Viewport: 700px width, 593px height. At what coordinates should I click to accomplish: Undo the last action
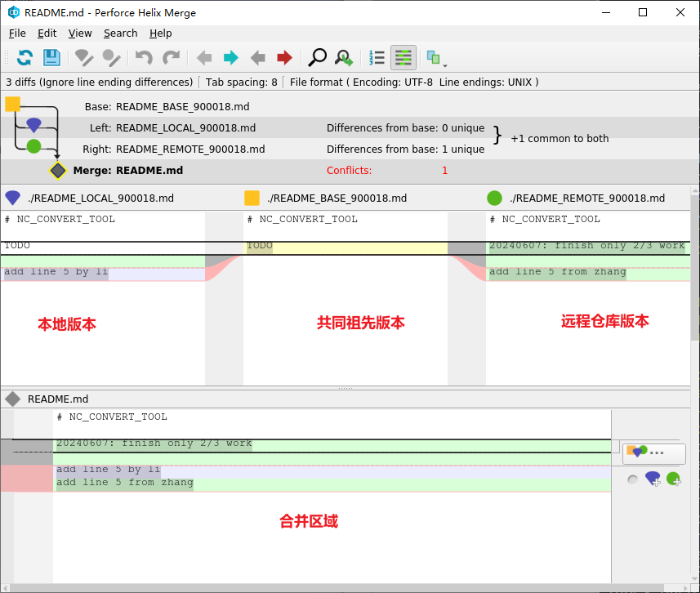coord(144,58)
